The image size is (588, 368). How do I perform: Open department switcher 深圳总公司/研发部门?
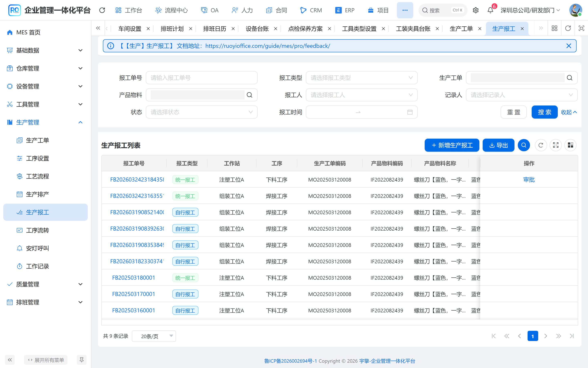(530, 10)
